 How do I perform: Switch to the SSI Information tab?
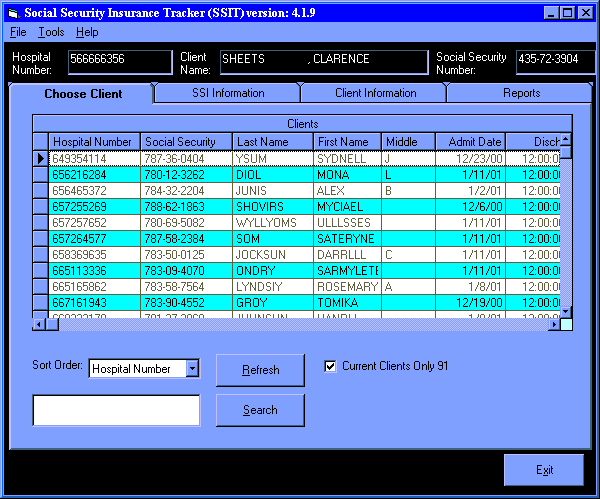[x=228, y=93]
